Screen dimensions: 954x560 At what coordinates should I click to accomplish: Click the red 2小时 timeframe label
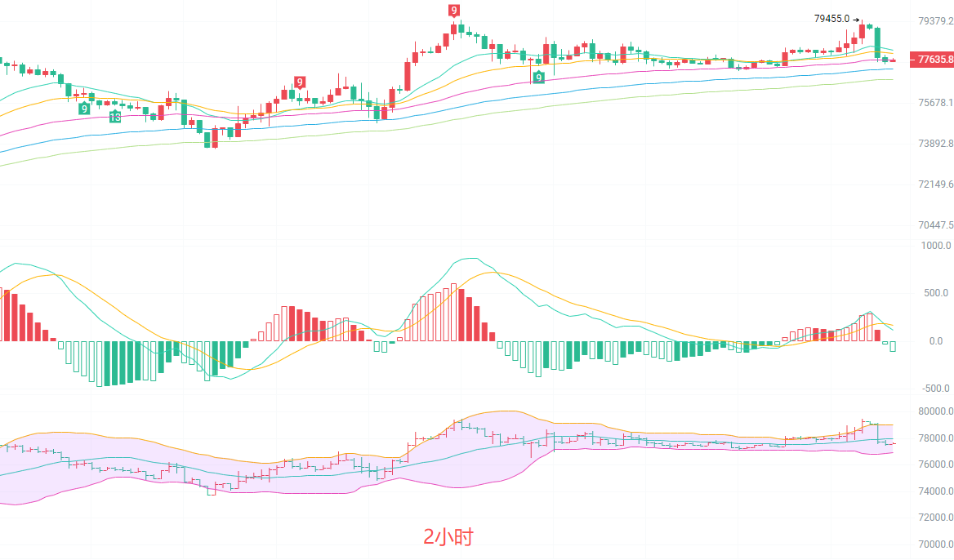[x=448, y=537]
